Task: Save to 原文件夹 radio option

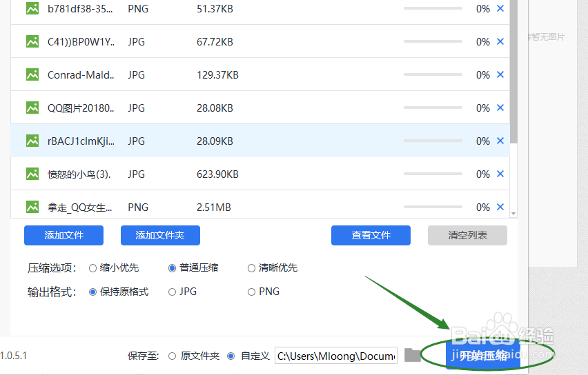Action: pyautogui.click(x=172, y=356)
